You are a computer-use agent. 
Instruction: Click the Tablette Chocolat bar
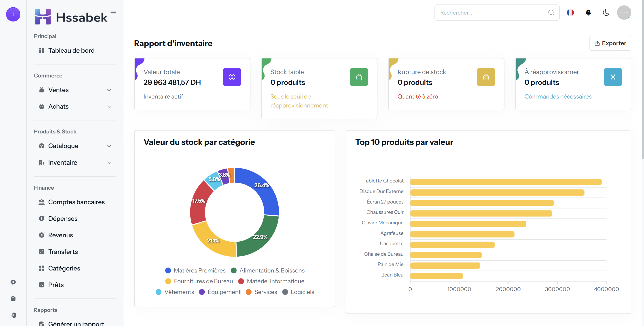(x=506, y=182)
